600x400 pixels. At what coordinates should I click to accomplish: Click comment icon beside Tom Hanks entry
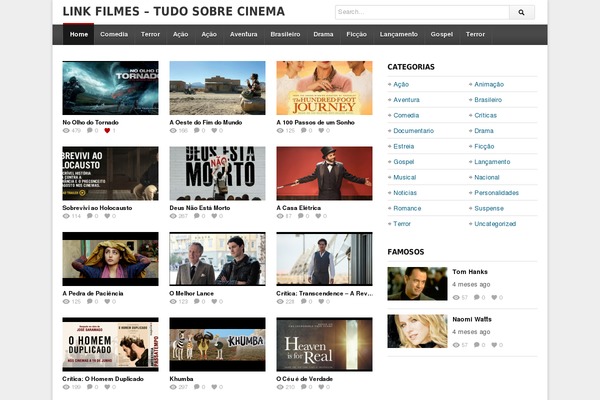point(477,297)
